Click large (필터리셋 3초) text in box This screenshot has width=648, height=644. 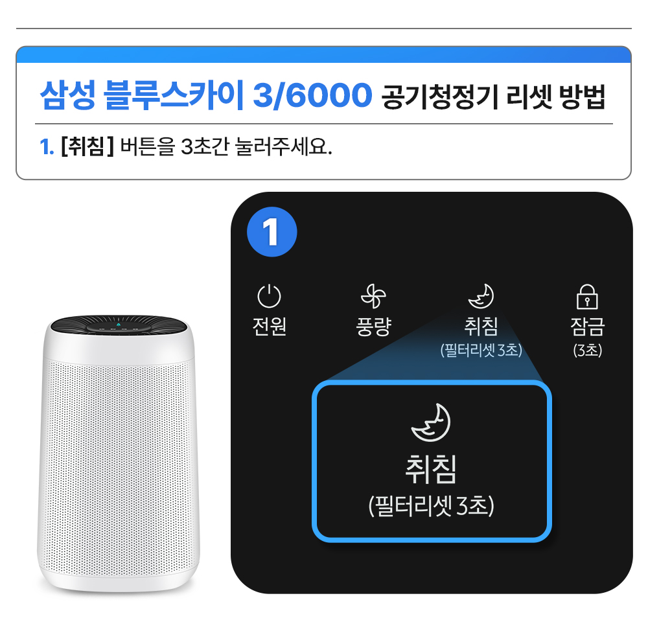[x=431, y=505]
